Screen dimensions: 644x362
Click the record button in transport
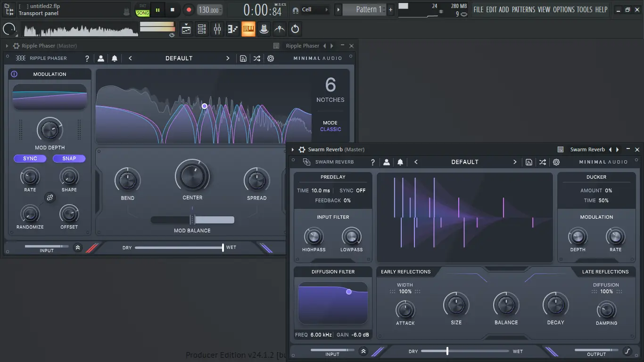189,9
